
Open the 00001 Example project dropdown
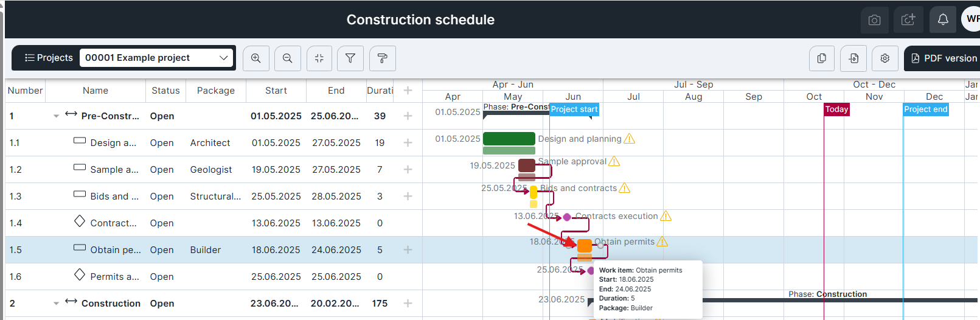[x=157, y=58]
